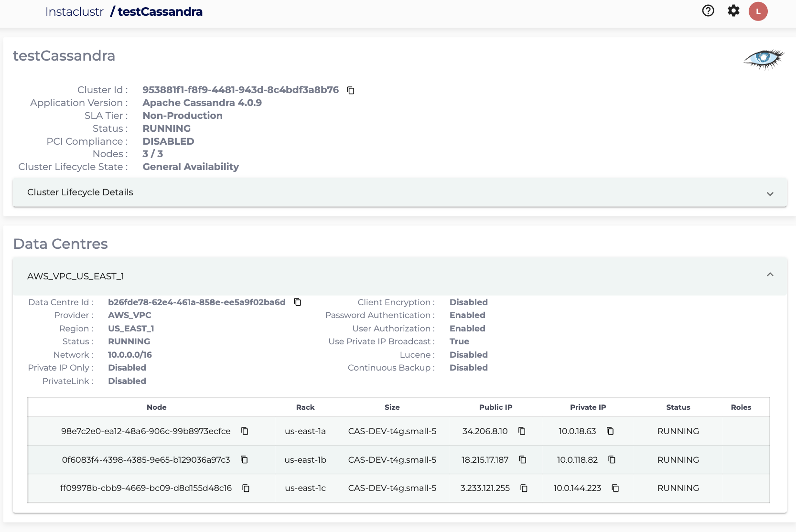
Task: Copy node ID 98e7c2e0 to clipboard
Action: pos(245,431)
